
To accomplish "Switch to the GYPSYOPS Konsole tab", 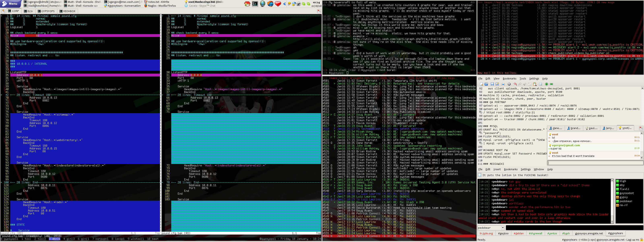I will [x=46, y=11].
